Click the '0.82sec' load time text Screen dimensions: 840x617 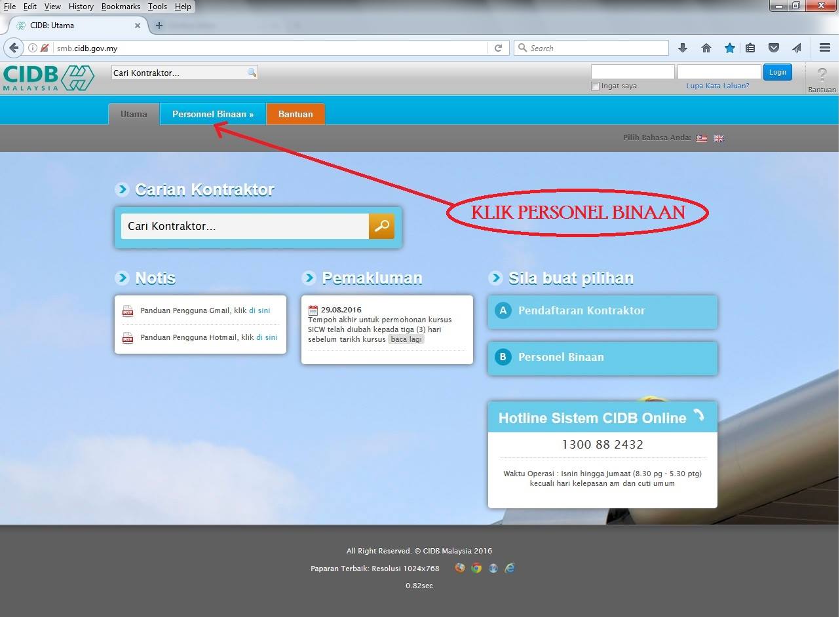click(419, 586)
